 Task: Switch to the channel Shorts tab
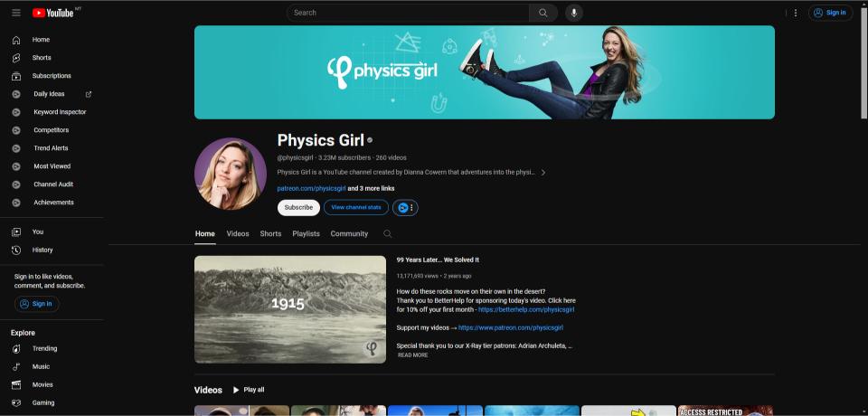(270, 233)
